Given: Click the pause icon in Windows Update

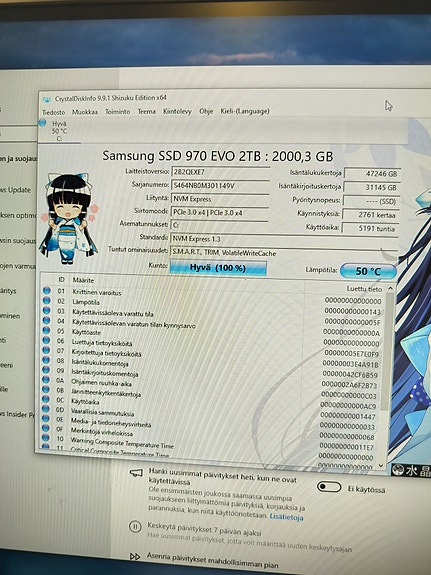Looking at the screenshot, I should 135,527.
